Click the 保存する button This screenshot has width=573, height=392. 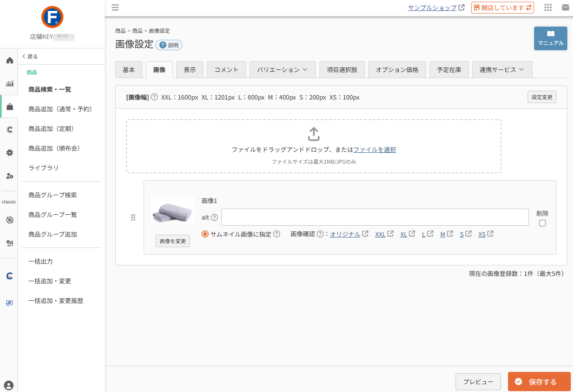(539, 382)
